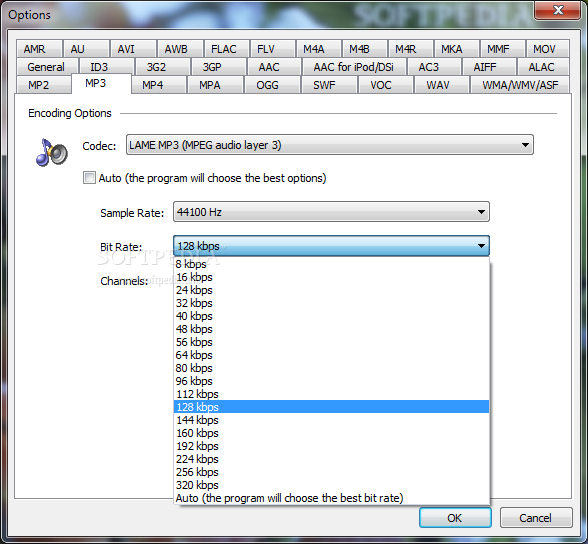Viewport: 588px width, 544px height.
Task: Switch to the MOV tab
Action: (548, 49)
